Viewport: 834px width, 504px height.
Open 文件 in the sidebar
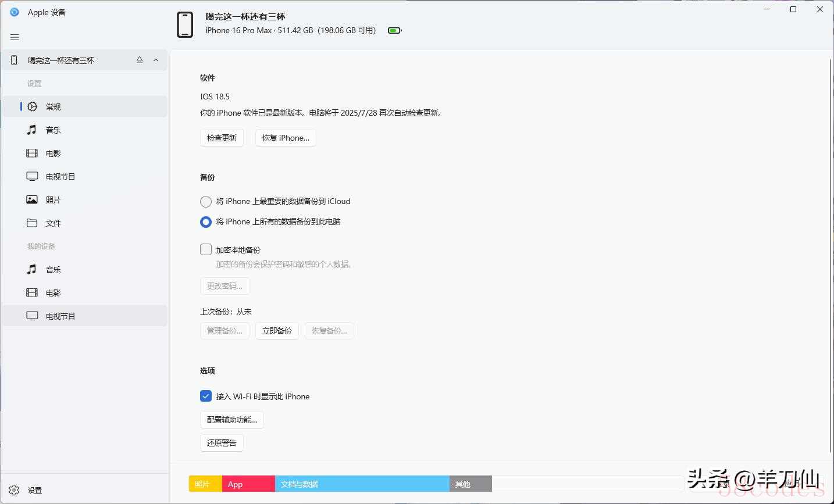coord(85,223)
